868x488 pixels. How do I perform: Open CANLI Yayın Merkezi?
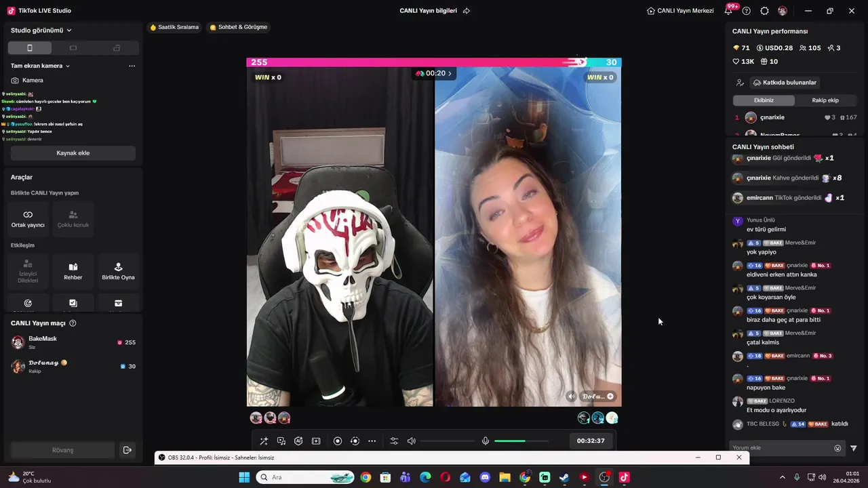(680, 11)
